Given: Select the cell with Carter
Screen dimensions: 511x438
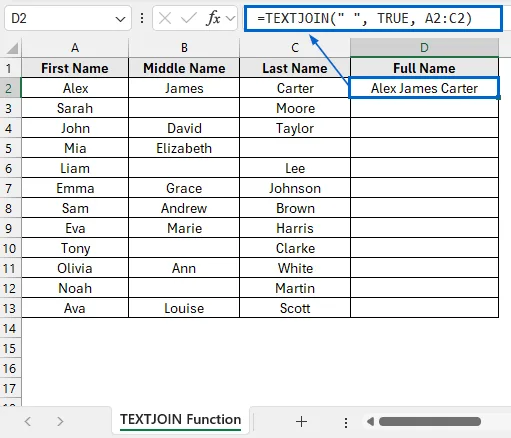Looking at the screenshot, I should [x=295, y=88].
